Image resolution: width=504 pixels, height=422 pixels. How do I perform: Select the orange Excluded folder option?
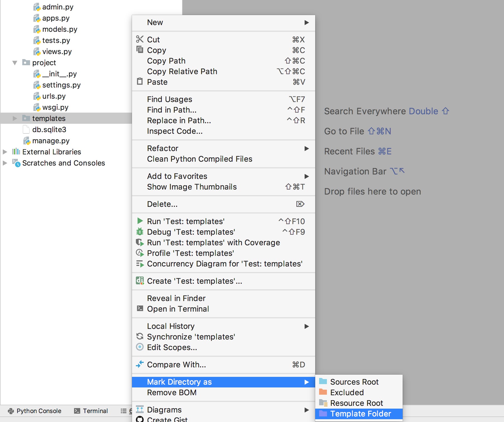point(347,392)
